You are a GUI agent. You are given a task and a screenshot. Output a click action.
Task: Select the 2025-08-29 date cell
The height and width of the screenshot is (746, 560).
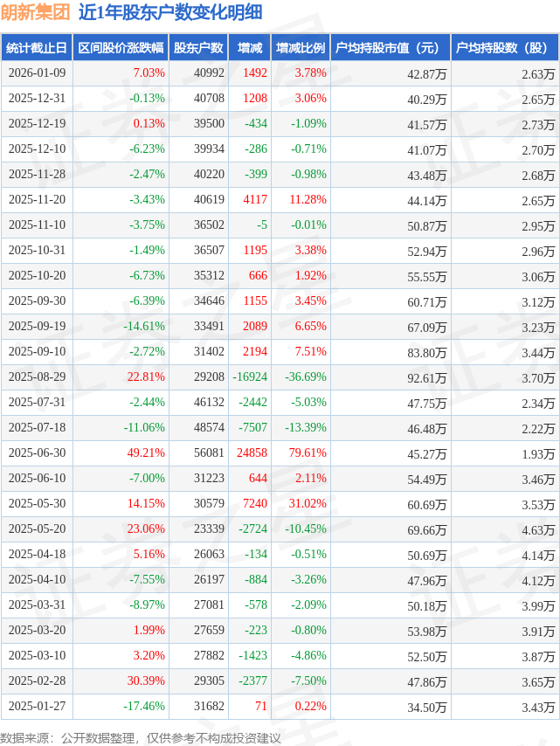tap(37, 377)
